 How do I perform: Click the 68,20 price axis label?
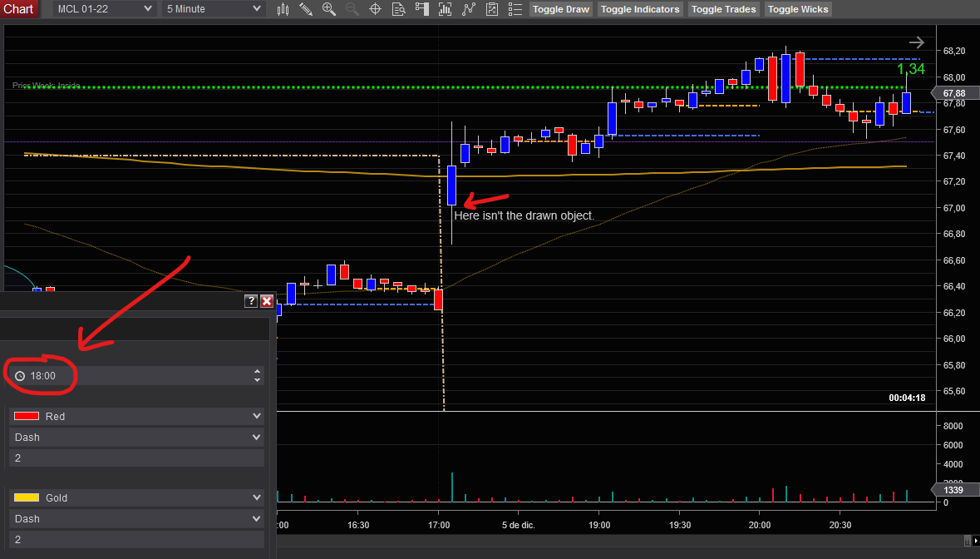pyautogui.click(x=953, y=52)
